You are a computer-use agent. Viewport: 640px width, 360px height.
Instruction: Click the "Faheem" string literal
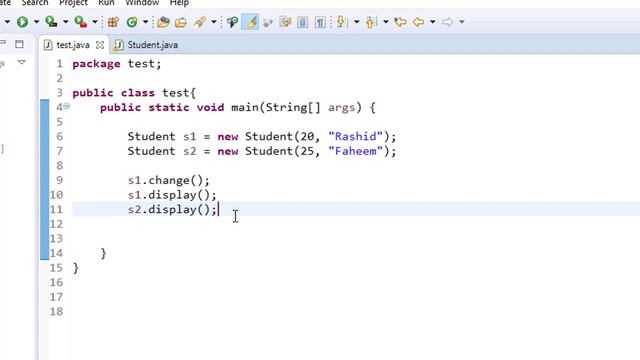click(x=356, y=151)
